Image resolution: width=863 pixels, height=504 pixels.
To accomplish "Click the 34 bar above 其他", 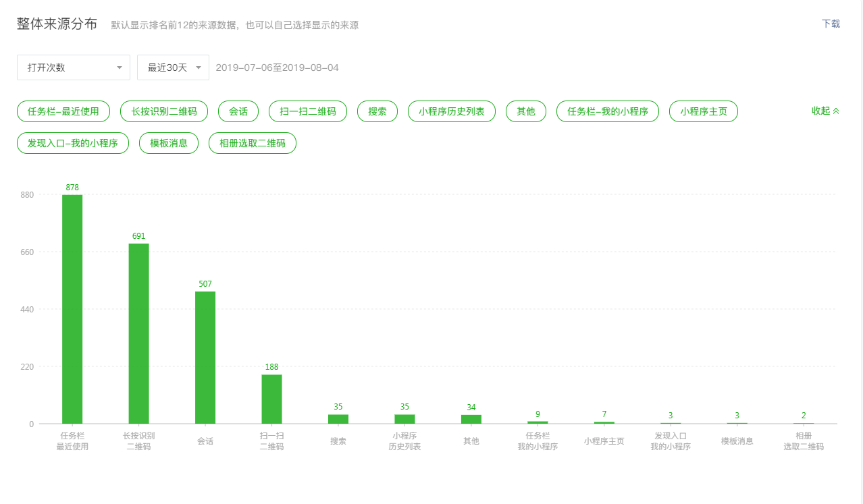I will pos(471,419).
